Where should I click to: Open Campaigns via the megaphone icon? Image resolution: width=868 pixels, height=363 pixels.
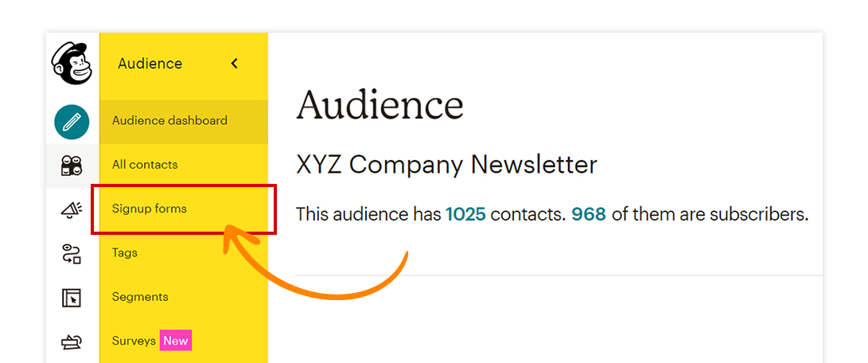[72, 210]
